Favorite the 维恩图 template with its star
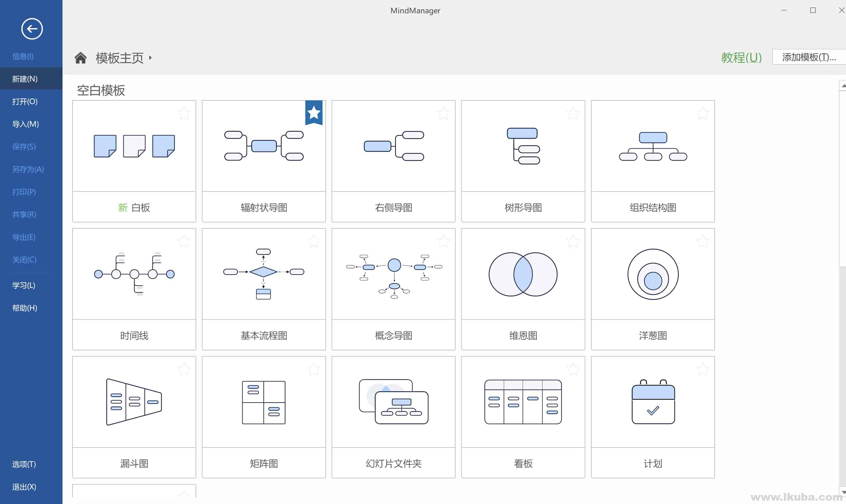This screenshot has width=846, height=504. pyautogui.click(x=573, y=241)
